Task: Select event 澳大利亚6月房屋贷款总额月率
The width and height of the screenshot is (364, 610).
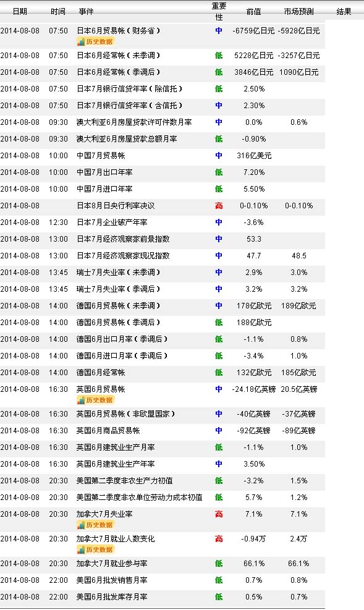Action: pyautogui.click(x=127, y=139)
